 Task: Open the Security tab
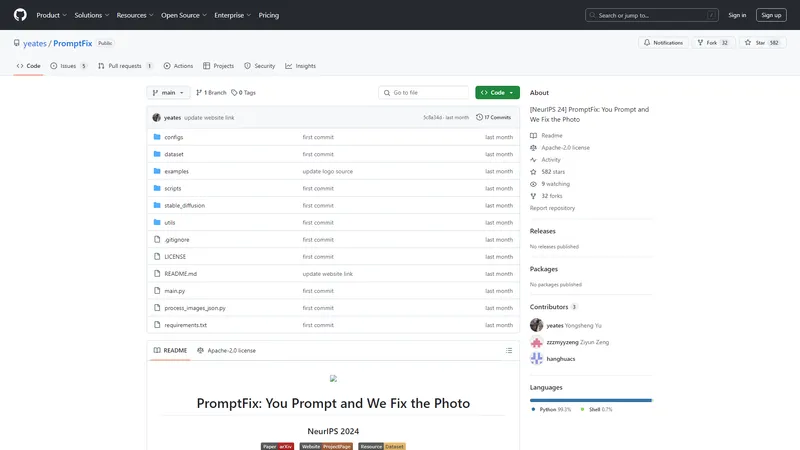coord(260,66)
